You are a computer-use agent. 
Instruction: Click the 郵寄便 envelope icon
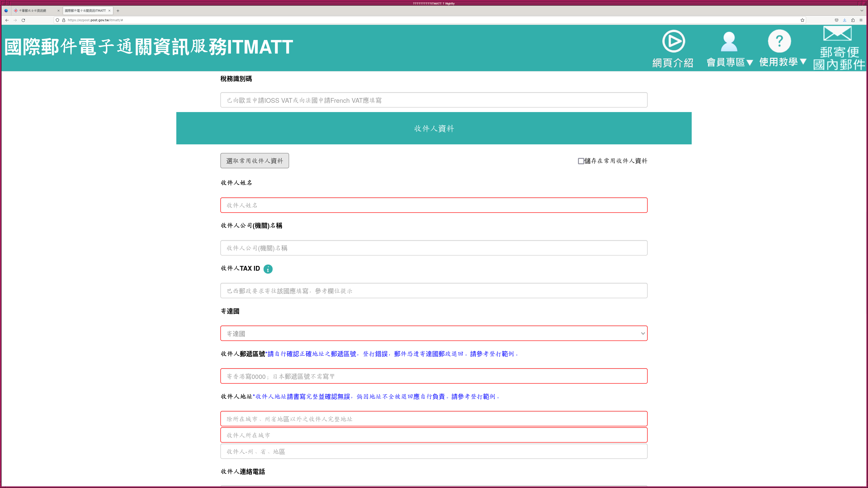837,34
